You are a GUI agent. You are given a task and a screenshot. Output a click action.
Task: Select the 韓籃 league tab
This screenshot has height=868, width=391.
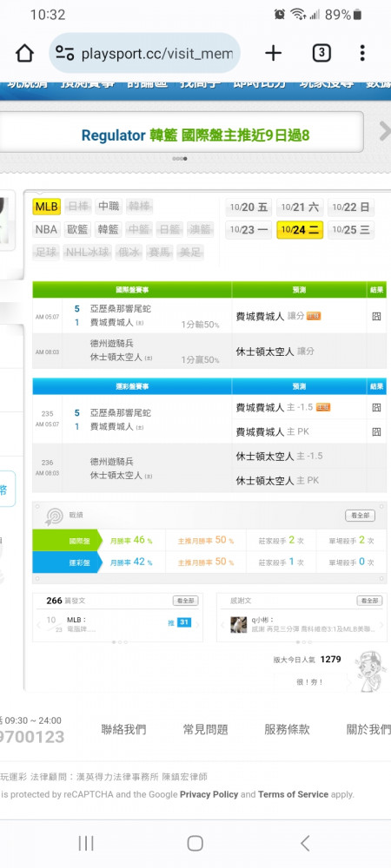109,229
